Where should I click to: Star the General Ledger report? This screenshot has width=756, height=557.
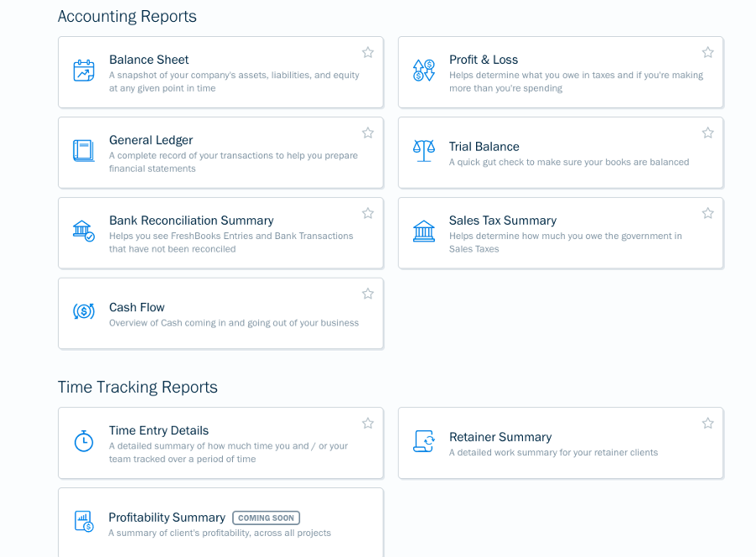(x=368, y=133)
